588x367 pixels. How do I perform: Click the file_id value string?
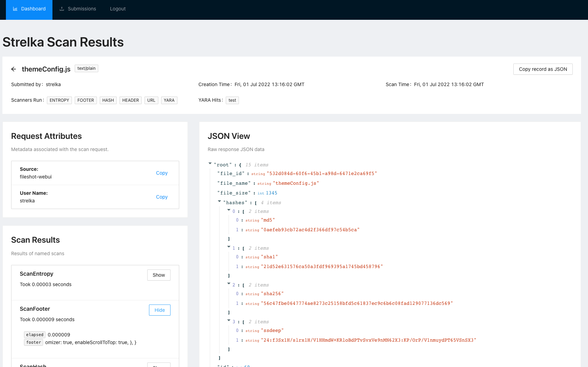coord(322,174)
